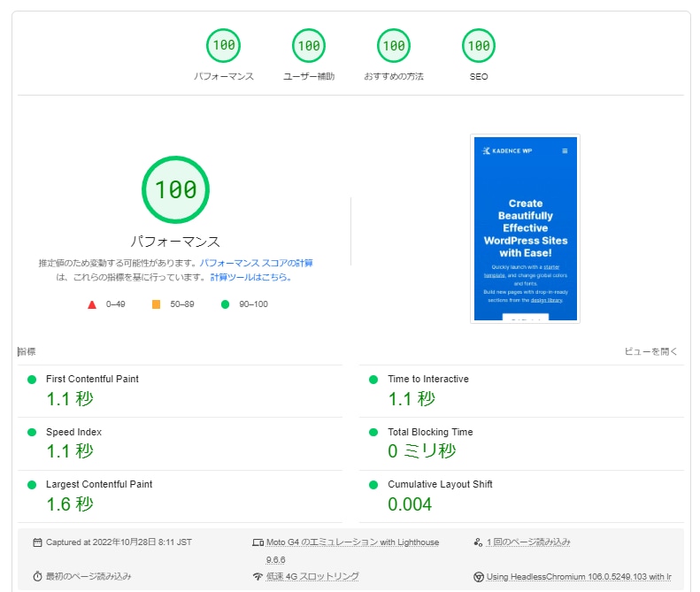Viewport: 700px width, 592px height.
Task: Click the Captured at 2022年10月28日 timestamp
Action: coord(119,542)
